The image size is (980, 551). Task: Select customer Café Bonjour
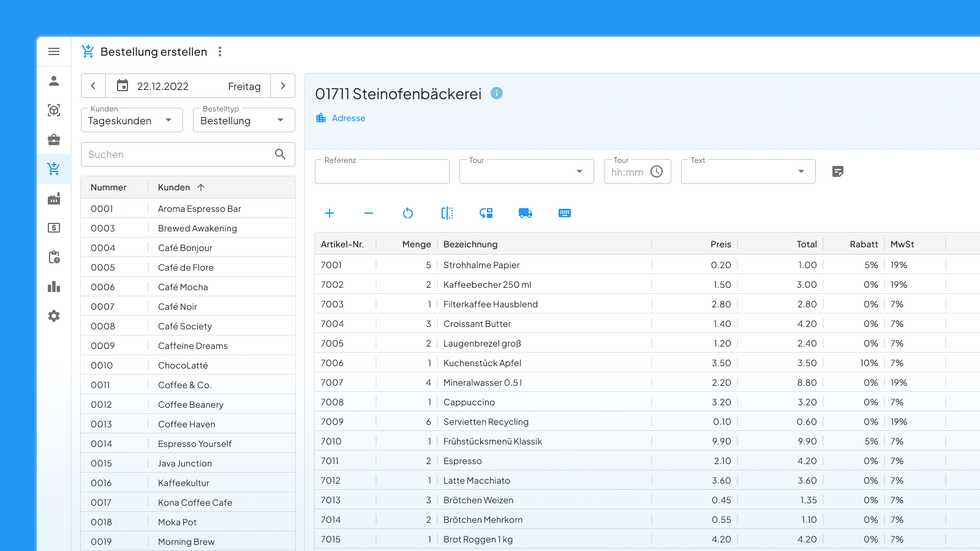(188, 248)
